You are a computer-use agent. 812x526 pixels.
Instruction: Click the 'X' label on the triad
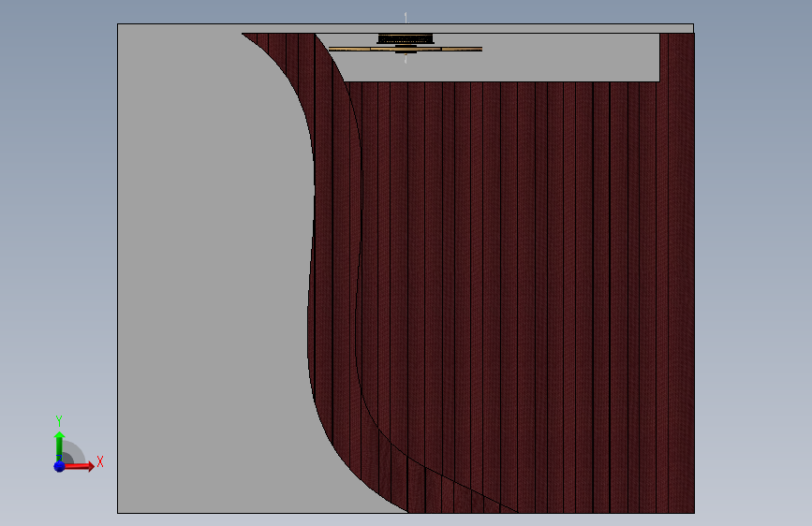(100, 461)
